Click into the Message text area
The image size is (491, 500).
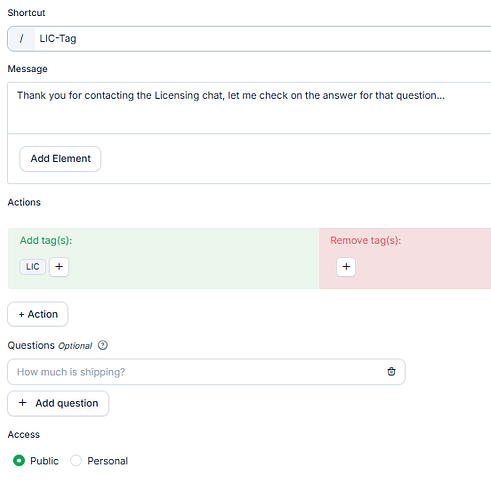tap(249, 108)
